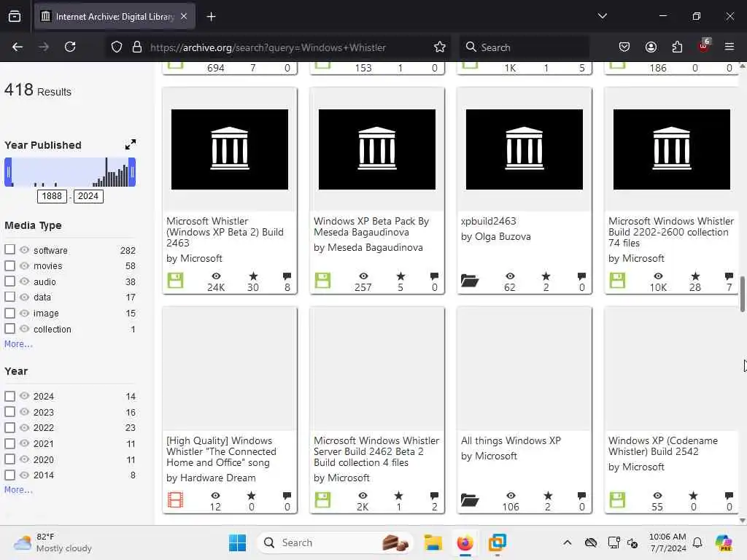Click the Windows taskbar Search box
Image resolution: width=747 pixels, height=560 pixels.
[336, 542]
